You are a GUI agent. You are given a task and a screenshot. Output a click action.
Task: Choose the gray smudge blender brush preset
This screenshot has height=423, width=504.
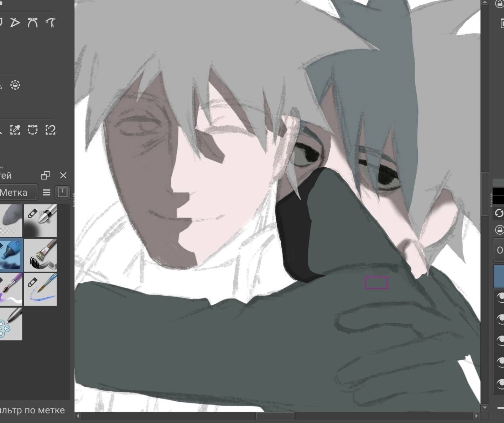[x=11, y=220]
